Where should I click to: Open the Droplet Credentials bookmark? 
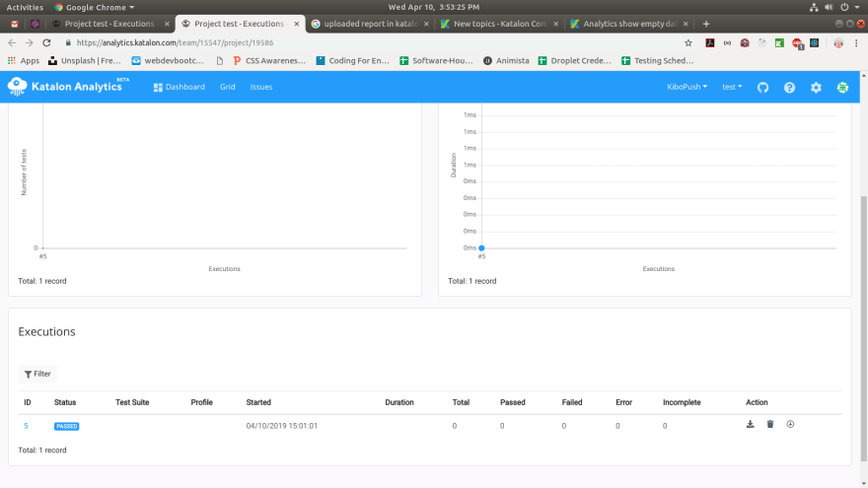click(575, 61)
